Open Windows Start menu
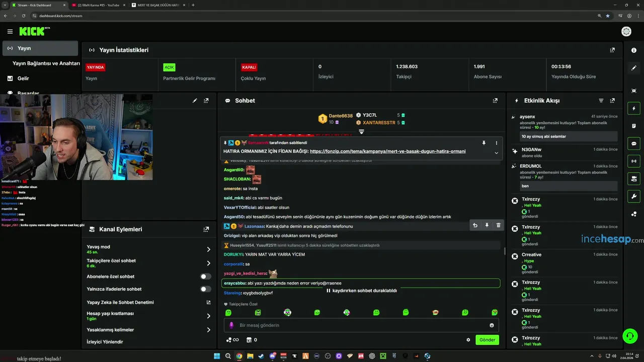This screenshot has height=362, width=644. coord(217,356)
